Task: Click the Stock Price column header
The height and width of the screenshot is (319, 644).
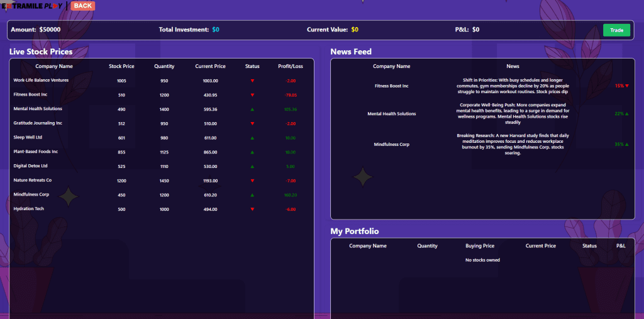Action: click(121, 66)
